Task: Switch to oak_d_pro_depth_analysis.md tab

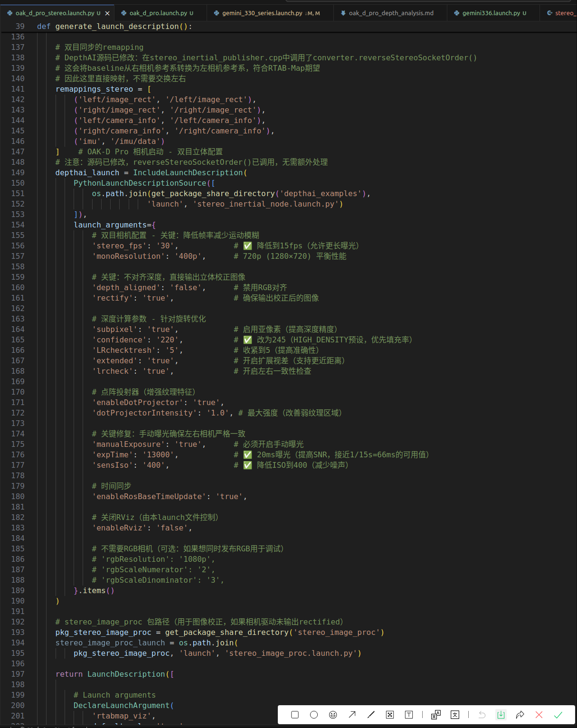Action: point(391,13)
